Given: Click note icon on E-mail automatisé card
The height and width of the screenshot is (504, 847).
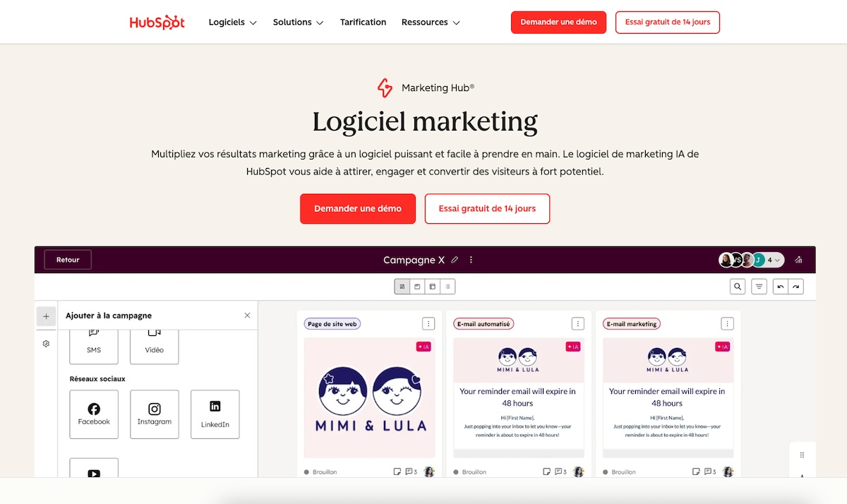Looking at the screenshot, I should (x=547, y=472).
